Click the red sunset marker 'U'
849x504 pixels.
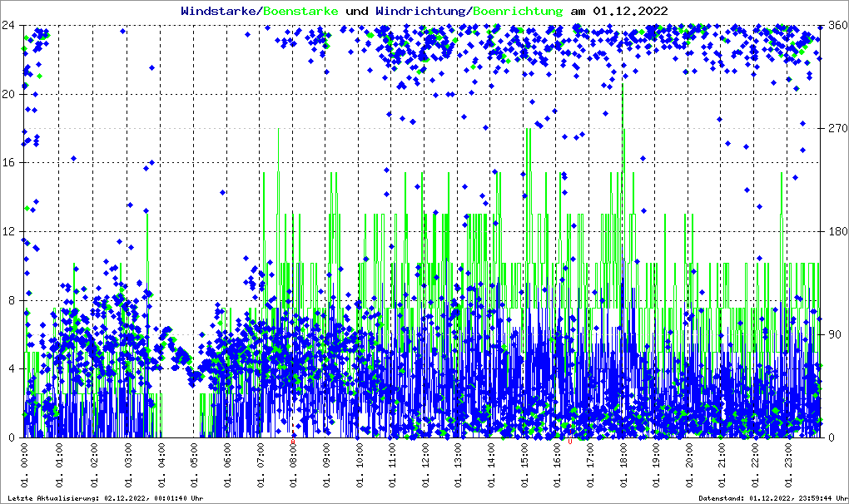pyautogui.click(x=570, y=442)
